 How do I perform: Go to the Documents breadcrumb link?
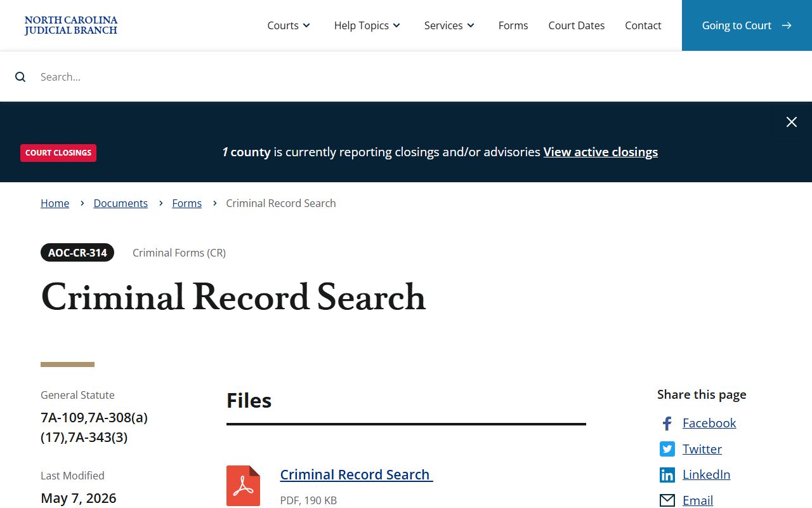pyautogui.click(x=121, y=203)
